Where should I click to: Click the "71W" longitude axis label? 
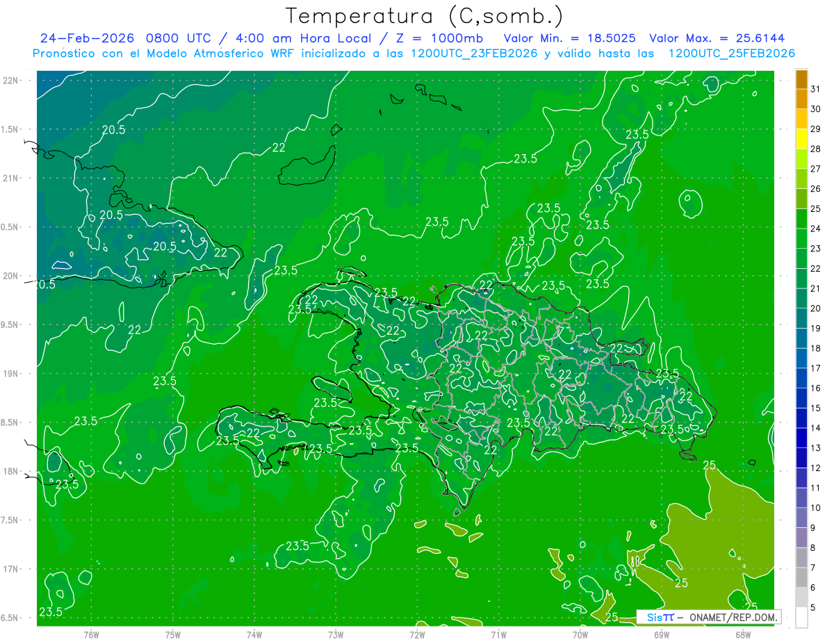498,634
